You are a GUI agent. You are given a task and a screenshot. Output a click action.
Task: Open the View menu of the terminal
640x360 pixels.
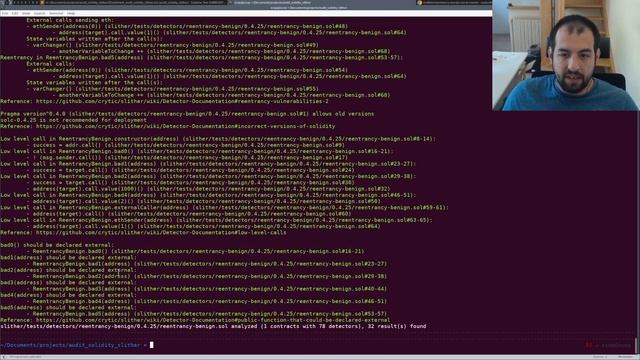tap(26, 13)
